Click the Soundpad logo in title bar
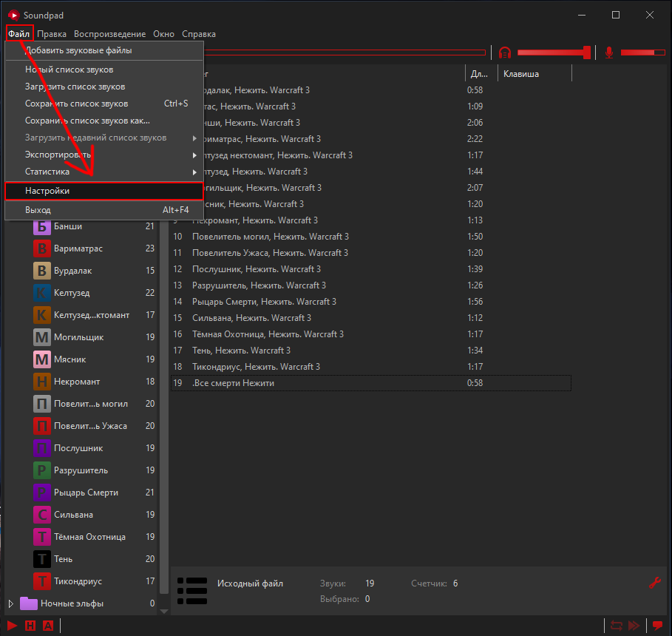 [14, 16]
